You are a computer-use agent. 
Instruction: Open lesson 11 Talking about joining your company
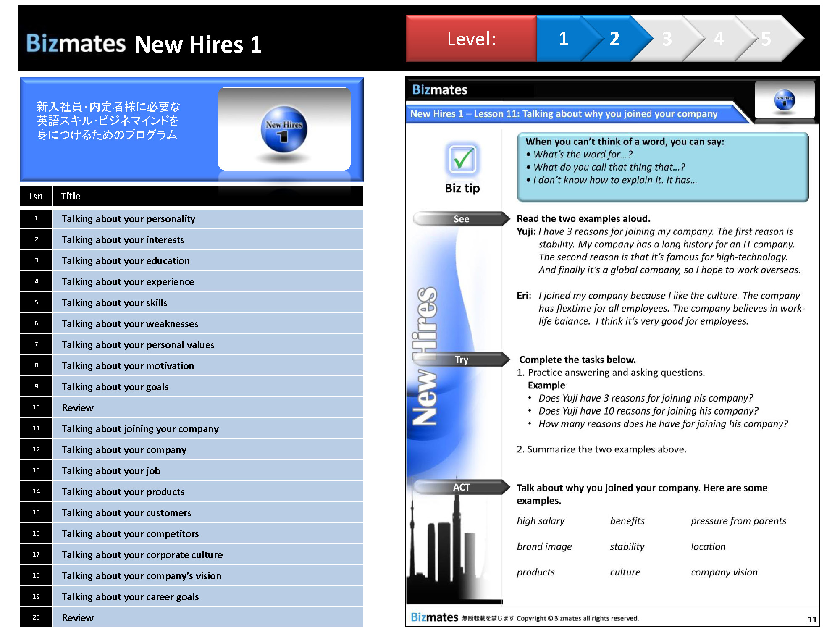140,429
